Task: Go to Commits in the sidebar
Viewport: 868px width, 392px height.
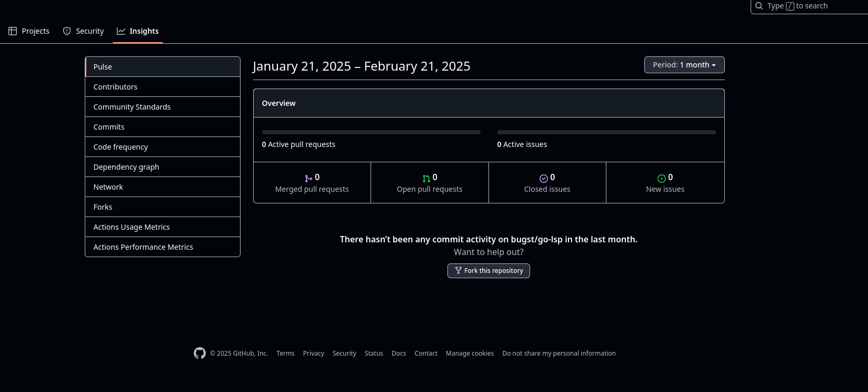Action: (163, 127)
